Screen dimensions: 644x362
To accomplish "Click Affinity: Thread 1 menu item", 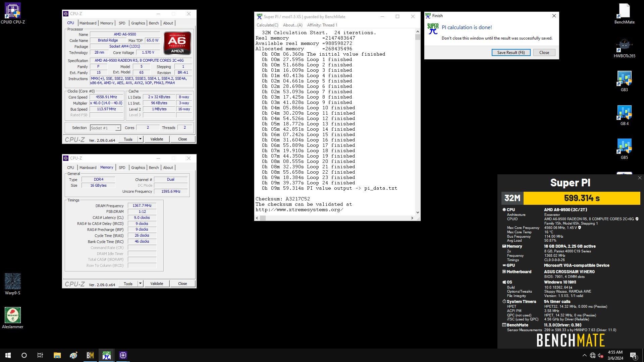I will click(x=322, y=25).
